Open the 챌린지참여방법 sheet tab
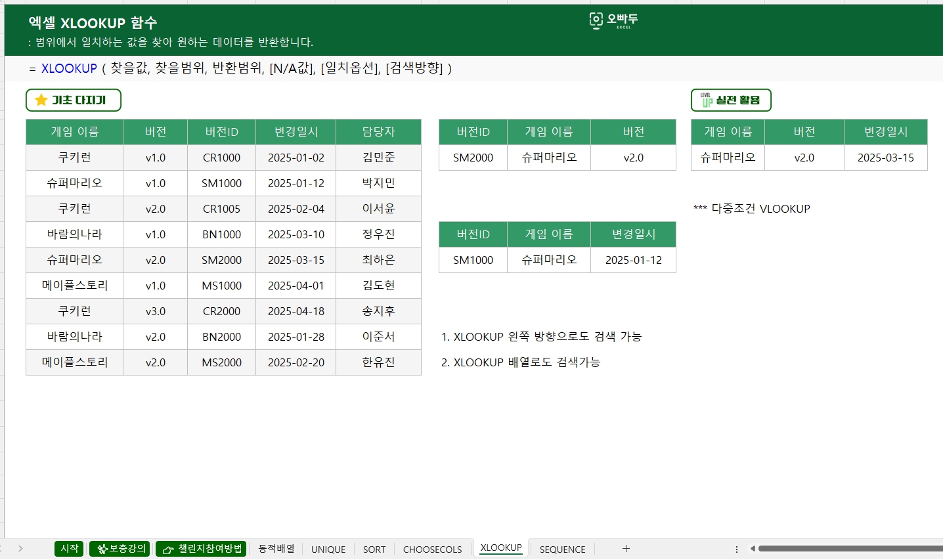The image size is (943, 560). point(202,548)
